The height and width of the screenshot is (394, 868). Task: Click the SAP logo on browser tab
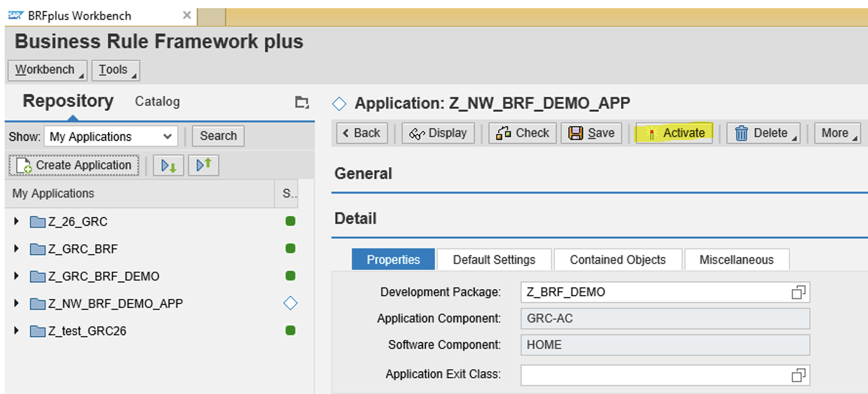16,16
